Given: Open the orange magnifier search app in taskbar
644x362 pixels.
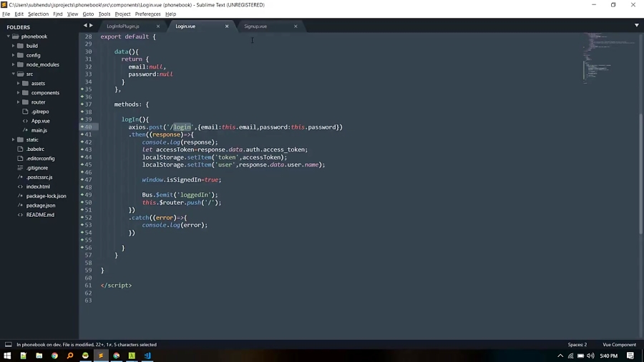Looking at the screenshot, I should [x=70, y=356].
